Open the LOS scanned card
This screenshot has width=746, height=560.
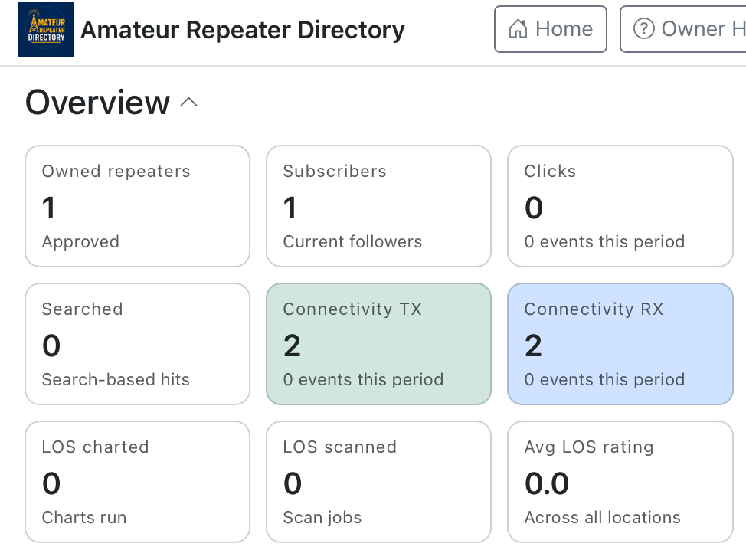point(378,482)
